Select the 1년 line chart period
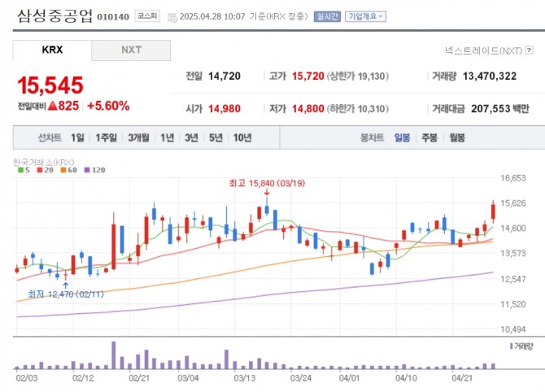 (167, 138)
